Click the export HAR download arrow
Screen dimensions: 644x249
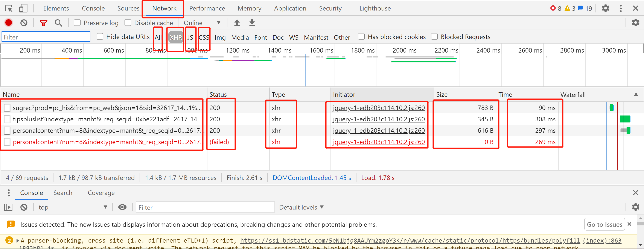pyautogui.click(x=252, y=23)
